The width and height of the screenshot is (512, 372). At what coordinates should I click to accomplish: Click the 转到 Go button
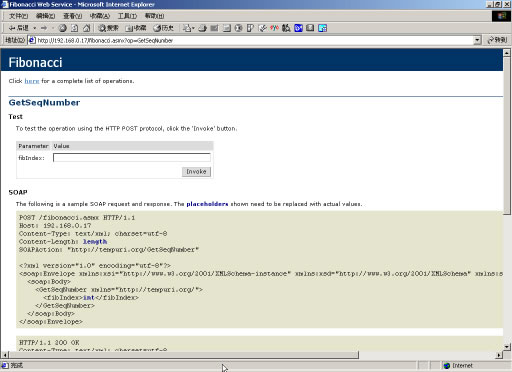coord(497,40)
